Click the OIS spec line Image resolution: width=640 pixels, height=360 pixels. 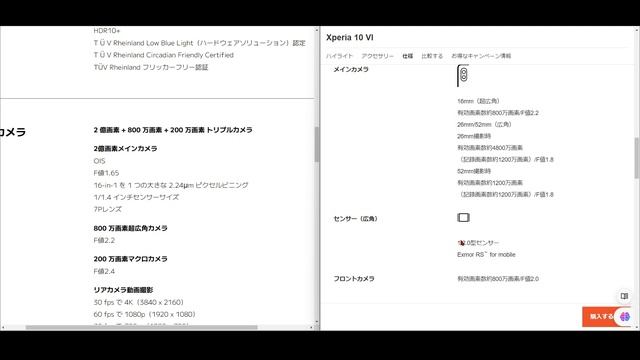tap(99, 161)
